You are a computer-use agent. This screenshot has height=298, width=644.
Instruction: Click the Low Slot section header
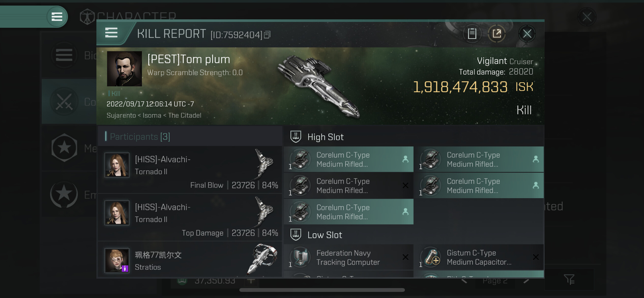point(325,235)
